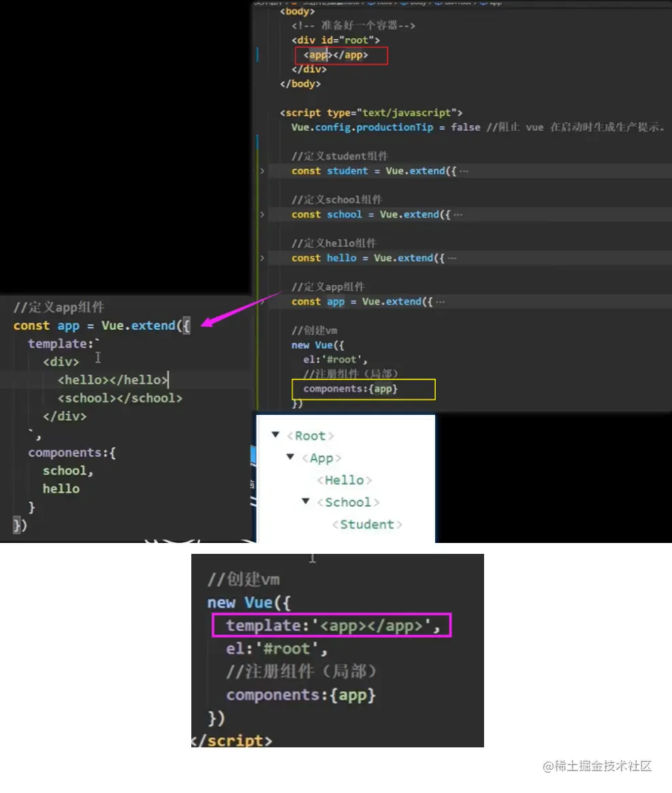The width and height of the screenshot is (672, 793).
Task: Select the Root component in devtools tree
Action: click(x=310, y=436)
